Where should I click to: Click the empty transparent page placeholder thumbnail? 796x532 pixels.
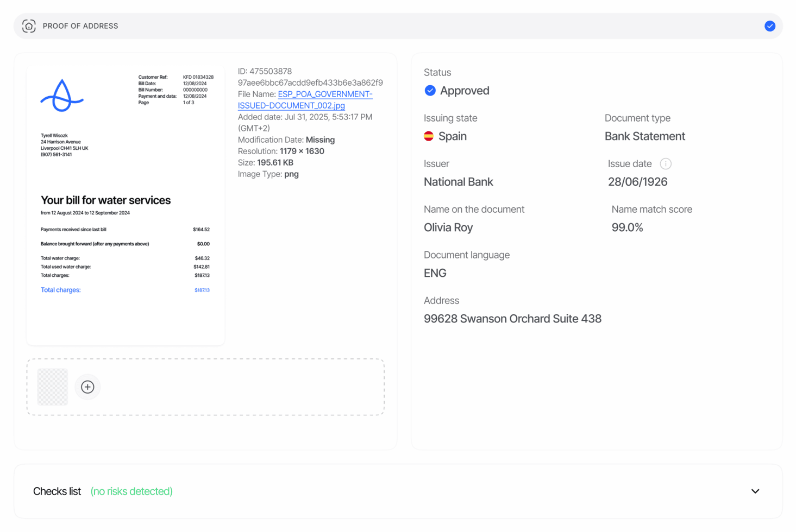(52, 387)
